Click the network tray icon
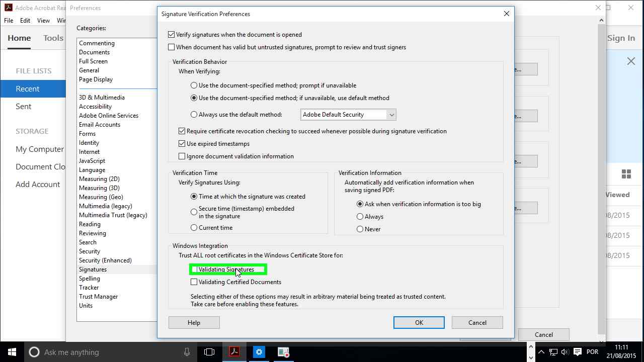Image resolution: width=644 pixels, height=362 pixels. point(553,352)
